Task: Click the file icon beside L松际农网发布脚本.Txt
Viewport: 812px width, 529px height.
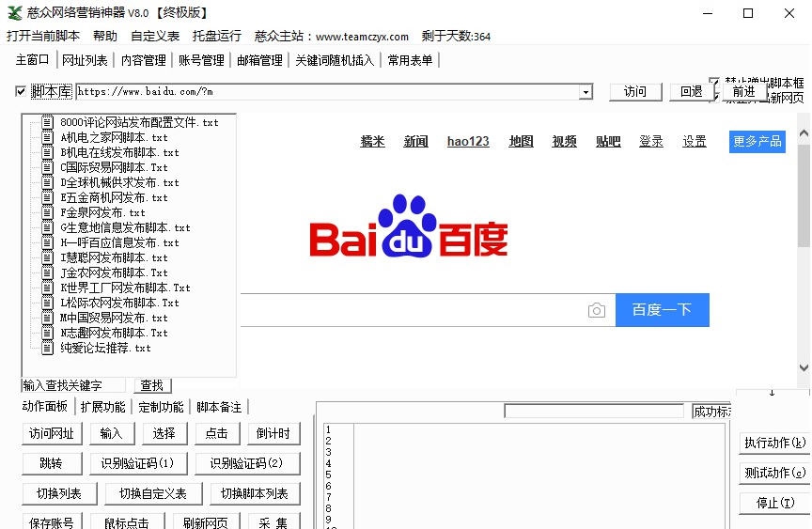Action: tap(47, 303)
